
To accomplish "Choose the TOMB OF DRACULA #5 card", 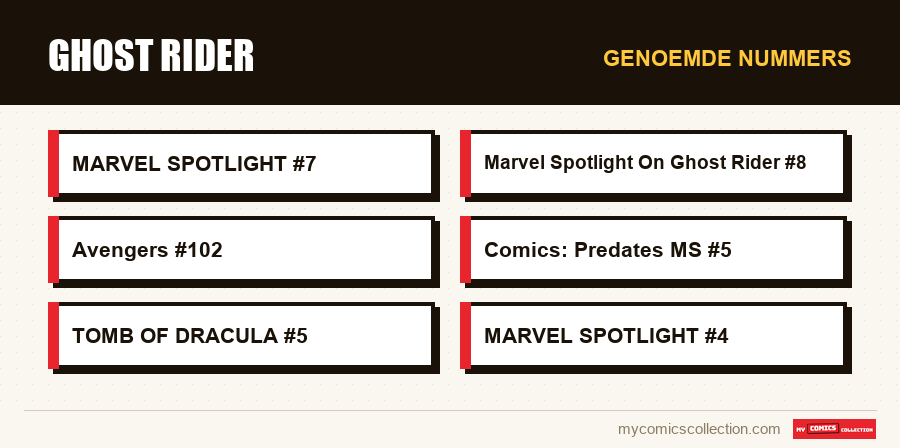I will (242, 336).
